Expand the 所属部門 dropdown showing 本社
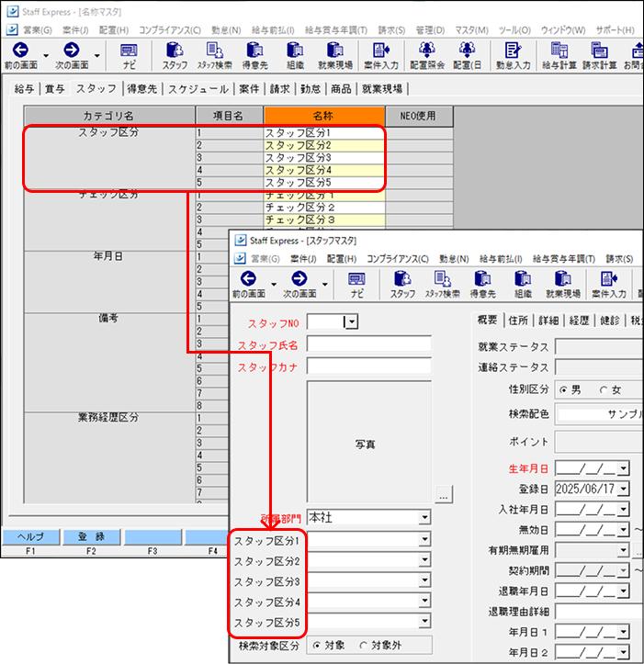Image resolution: width=644 pixels, height=664 pixels. [x=424, y=518]
